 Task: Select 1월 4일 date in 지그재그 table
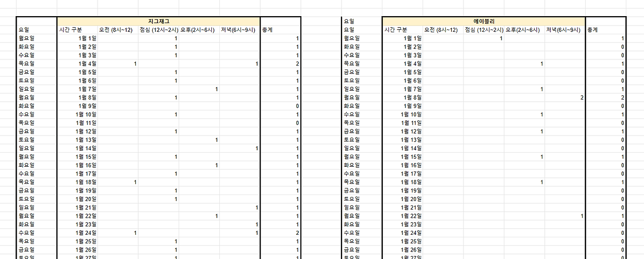tap(88, 63)
